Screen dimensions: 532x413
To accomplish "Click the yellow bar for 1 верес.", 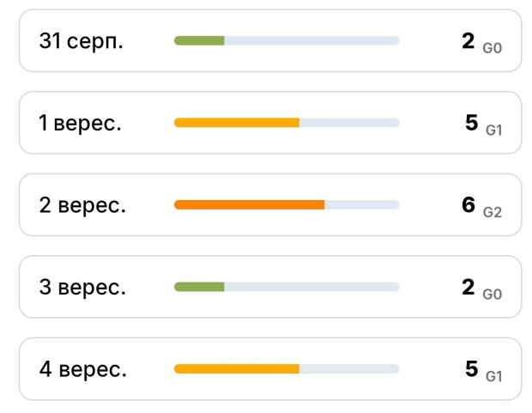I will point(237,123).
